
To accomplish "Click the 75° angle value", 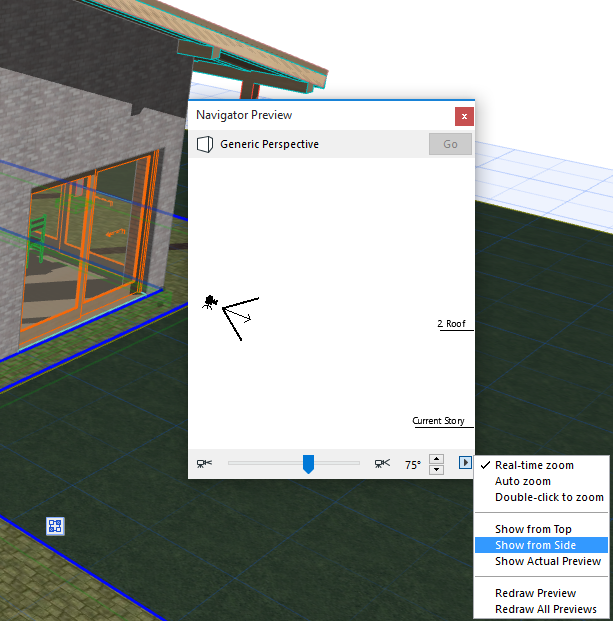I will 413,465.
